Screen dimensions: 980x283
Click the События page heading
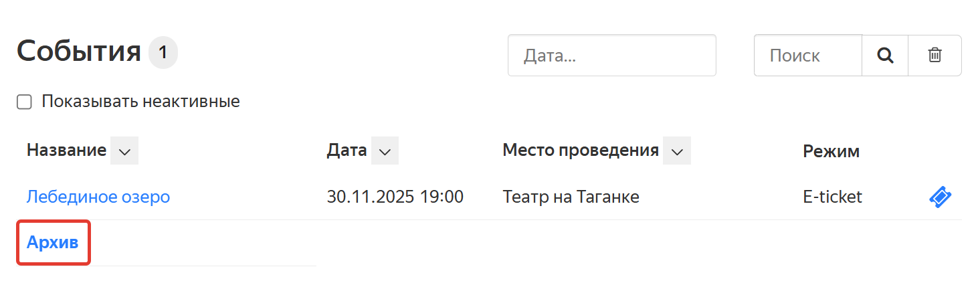click(x=79, y=52)
